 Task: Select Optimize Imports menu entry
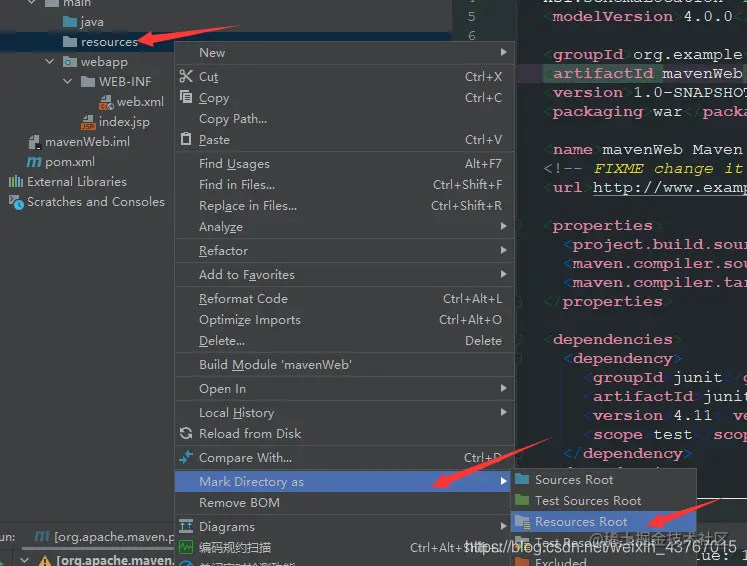(344, 319)
